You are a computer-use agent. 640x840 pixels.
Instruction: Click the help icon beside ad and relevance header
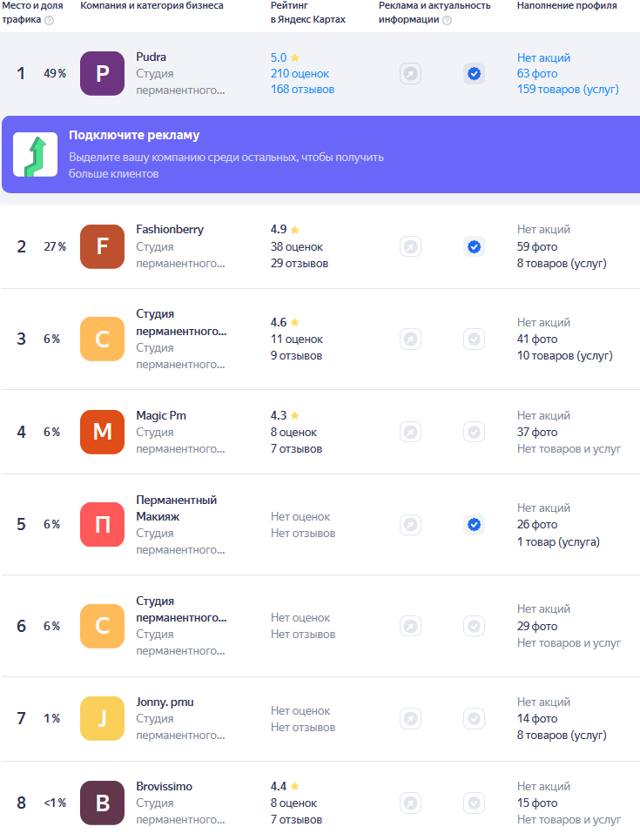447,20
